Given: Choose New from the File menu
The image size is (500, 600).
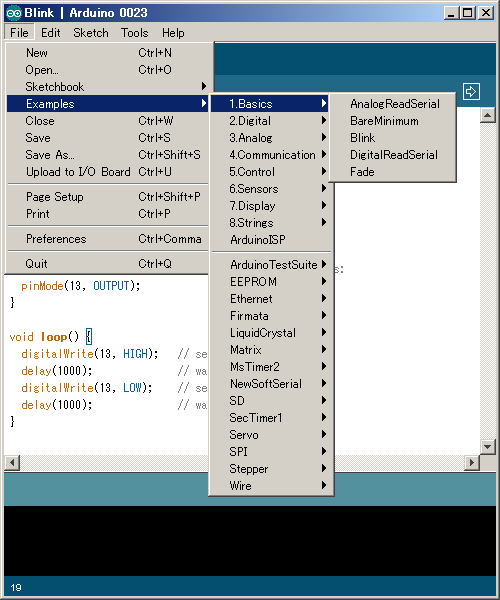Looking at the screenshot, I should tap(107, 53).
